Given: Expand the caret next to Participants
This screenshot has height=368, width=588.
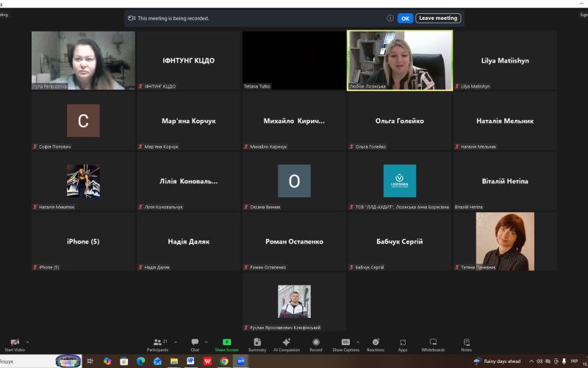Looking at the screenshot, I should coord(176,342).
